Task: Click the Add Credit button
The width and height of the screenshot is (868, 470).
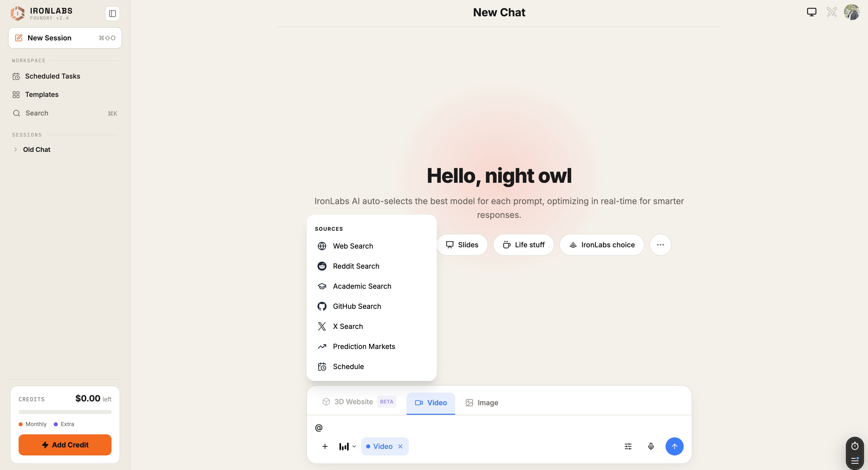Action: [65, 445]
